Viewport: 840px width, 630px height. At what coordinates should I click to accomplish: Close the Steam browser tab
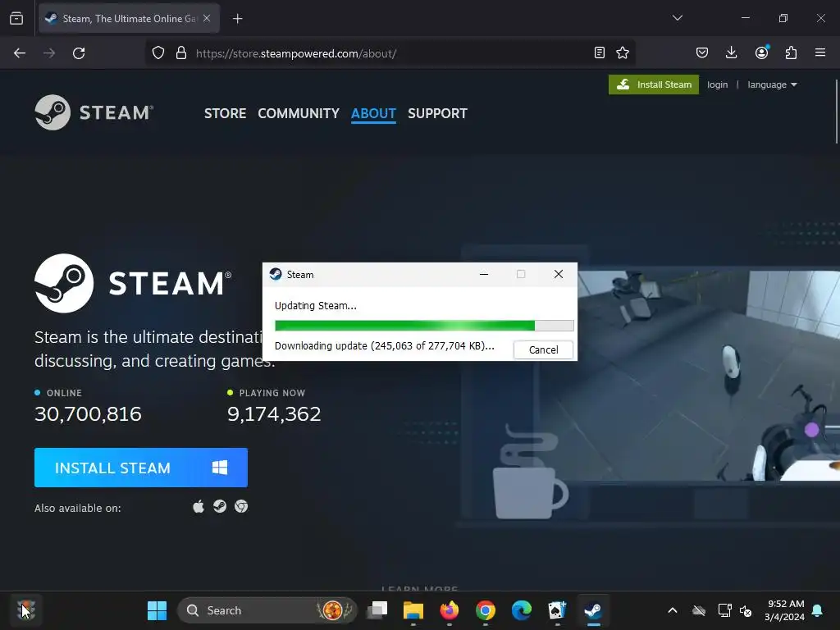tap(207, 18)
